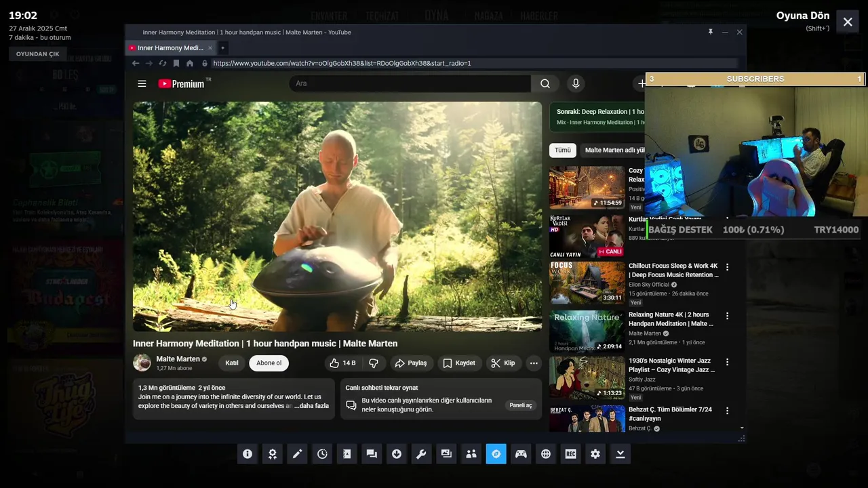
Task: Click OYUNDAN ÇIK exit game button
Action: (x=38, y=54)
